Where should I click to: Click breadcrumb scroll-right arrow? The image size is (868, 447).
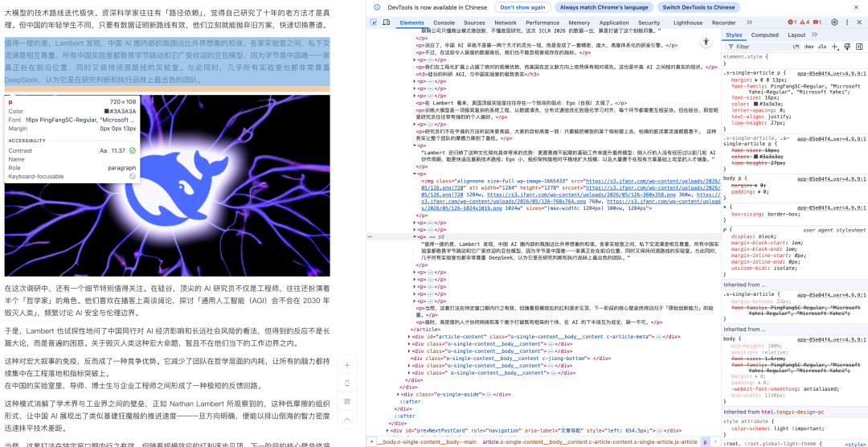click(x=716, y=442)
